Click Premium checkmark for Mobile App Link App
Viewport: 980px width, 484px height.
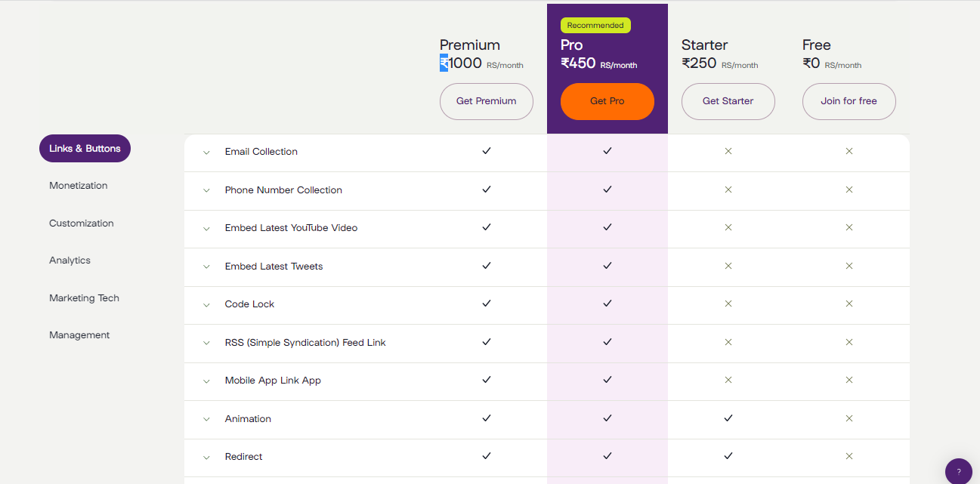click(487, 380)
